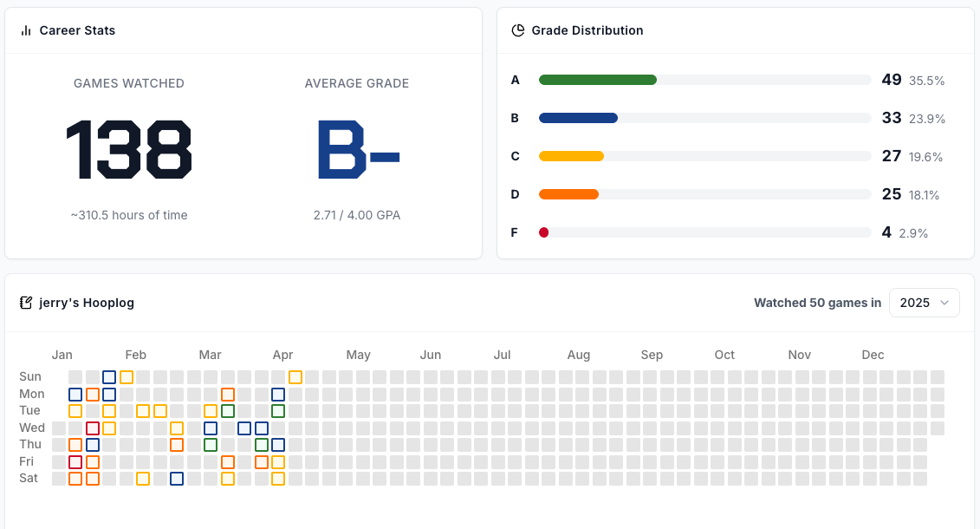This screenshot has width=980, height=529.
Task: Click the '19.6%' percentage
Action: point(925,157)
